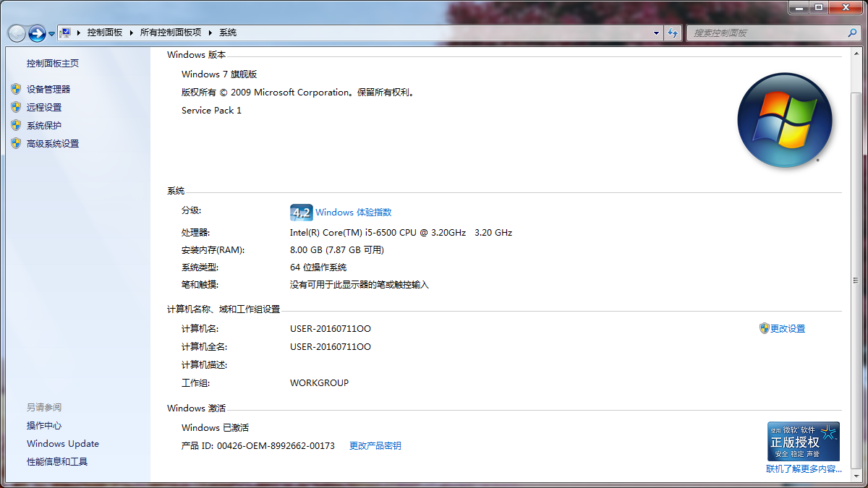The height and width of the screenshot is (488, 868).
Task: Click the 4.2 rating score badge
Action: coord(301,213)
